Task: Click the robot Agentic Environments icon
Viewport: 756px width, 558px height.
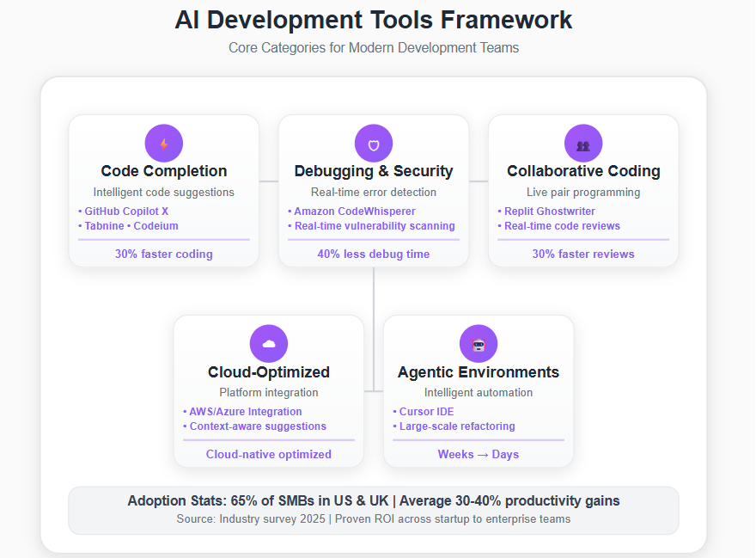Action: pyautogui.click(x=479, y=344)
